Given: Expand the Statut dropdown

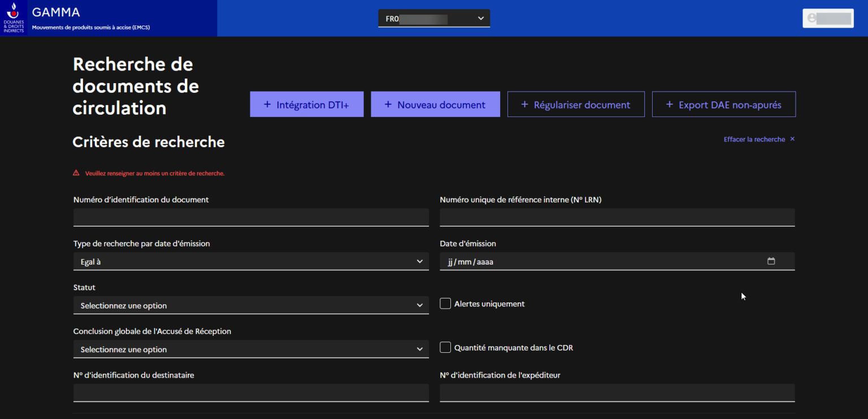Looking at the screenshot, I should [x=250, y=305].
